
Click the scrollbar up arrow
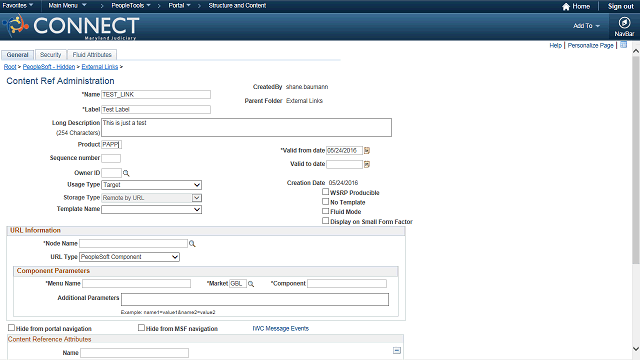[636, 51]
